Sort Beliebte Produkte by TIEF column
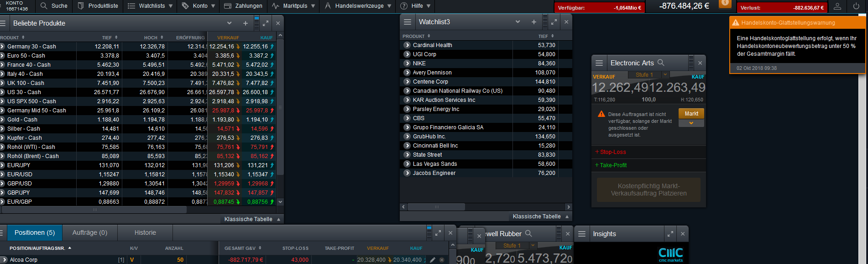 tap(110, 37)
